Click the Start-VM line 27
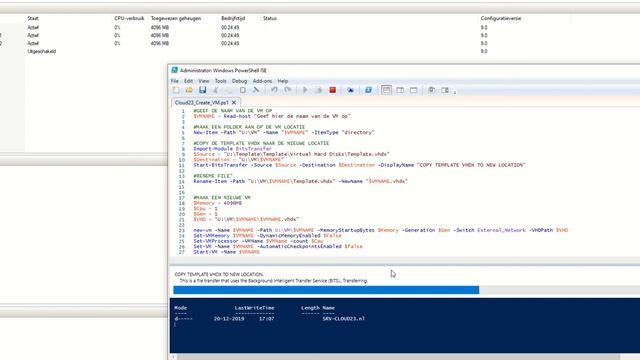 point(227,252)
